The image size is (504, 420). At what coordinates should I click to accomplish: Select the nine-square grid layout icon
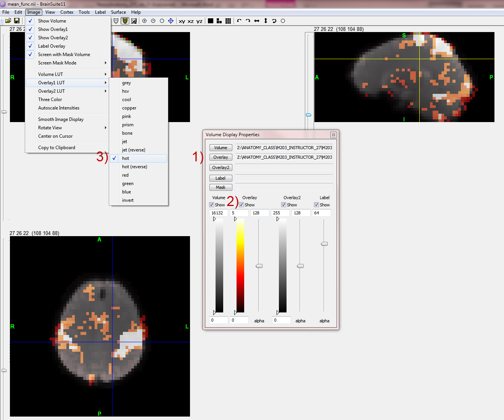[x=228, y=21]
